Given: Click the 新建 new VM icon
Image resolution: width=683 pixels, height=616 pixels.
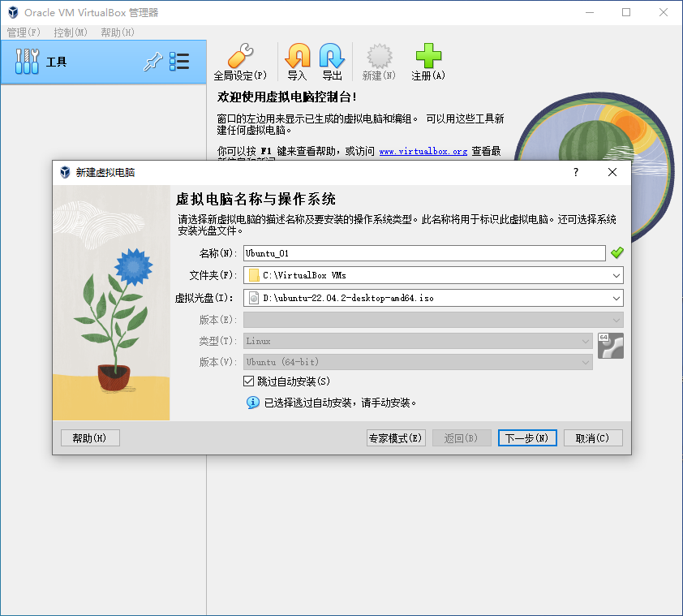Looking at the screenshot, I should point(379,62).
